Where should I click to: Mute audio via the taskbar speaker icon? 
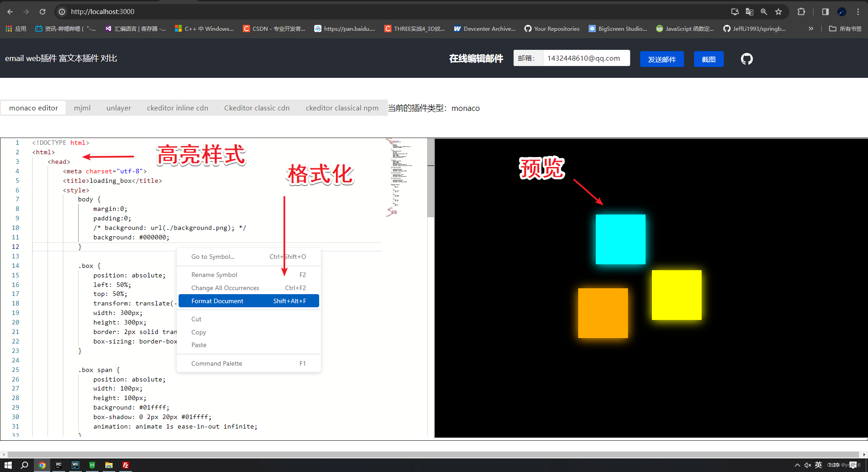(808, 465)
